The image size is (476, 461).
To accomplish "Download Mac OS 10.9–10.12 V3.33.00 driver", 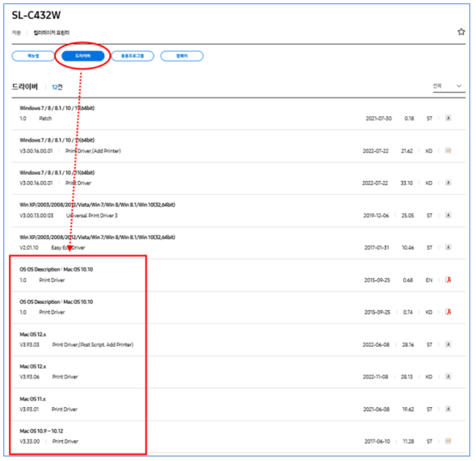I will [x=448, y=441].
